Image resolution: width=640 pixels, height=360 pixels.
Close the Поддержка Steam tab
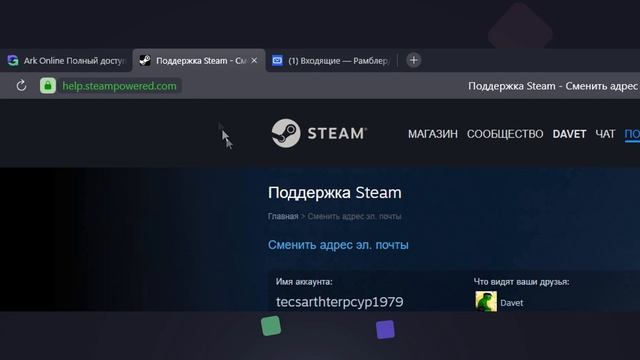[254, 60]
